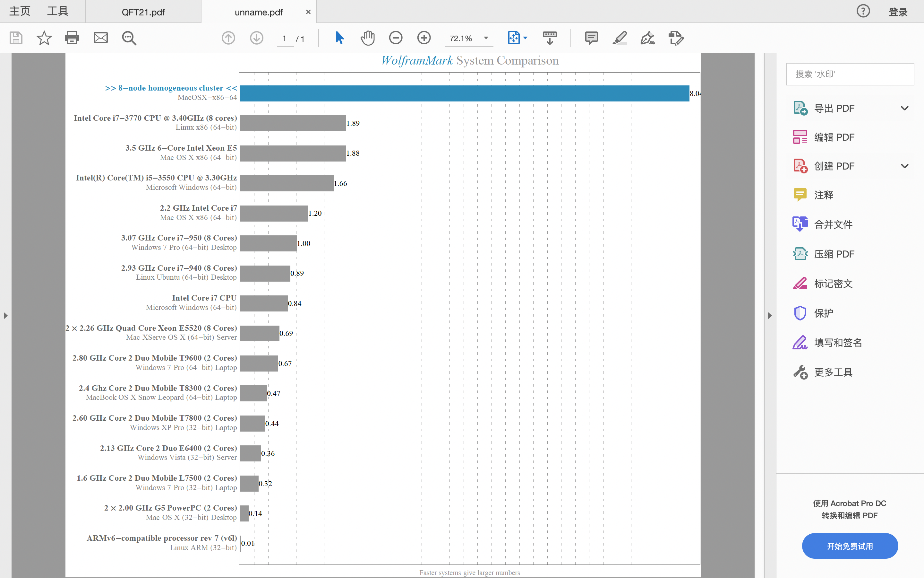Switch to the 主页 home tab
The height and width of the screenshot is (578, 924).
pos(20,11)
